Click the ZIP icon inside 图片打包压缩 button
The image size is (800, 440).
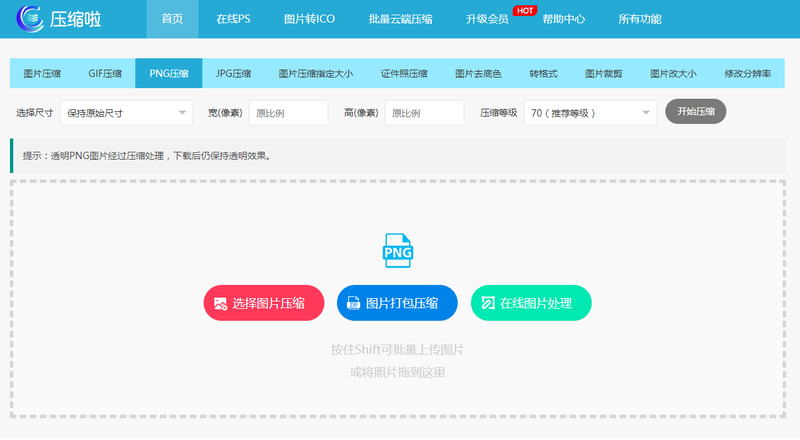(x=354, y=303)
